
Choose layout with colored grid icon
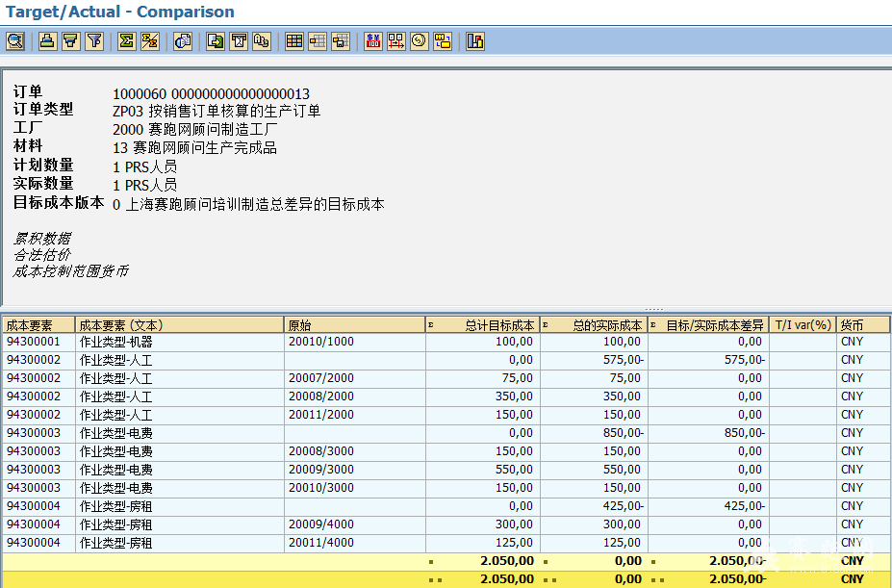[x=294, y=41]
